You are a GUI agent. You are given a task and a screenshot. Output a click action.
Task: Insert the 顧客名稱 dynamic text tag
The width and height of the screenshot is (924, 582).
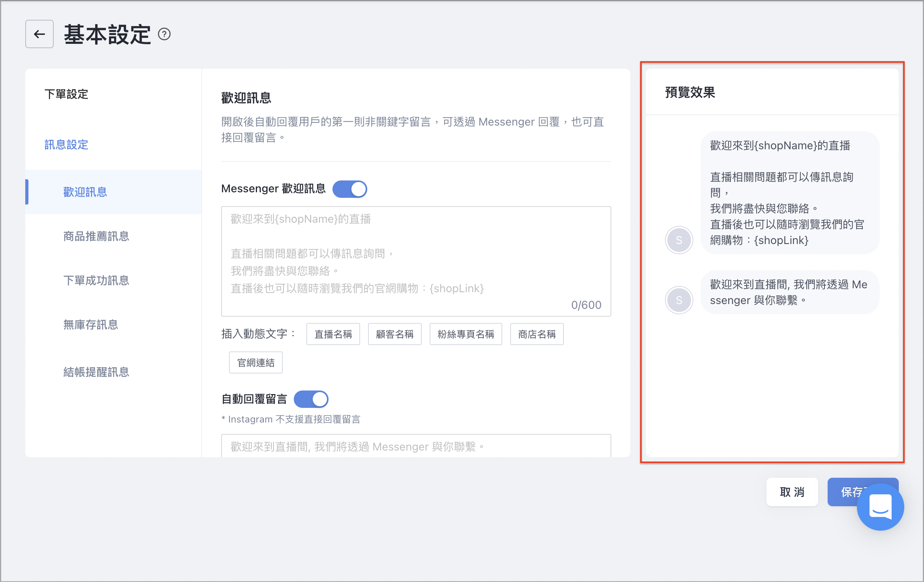(394, 334)
